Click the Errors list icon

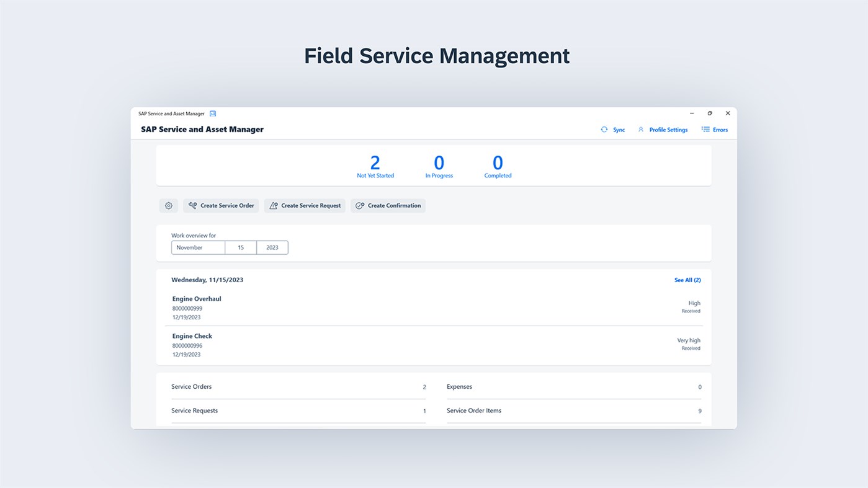point(705,129)
